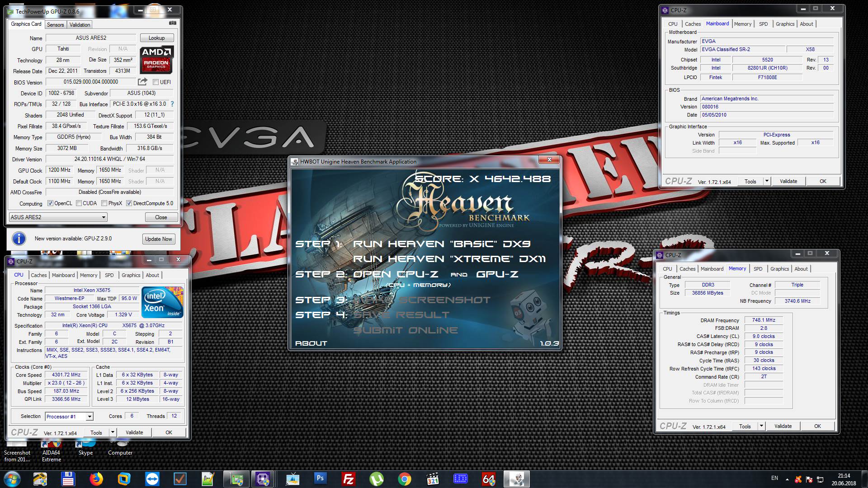This screenshot has height=488, width=868.
Task: Toggle the CUDA checkbox
Action: click(x=79, y=203)
